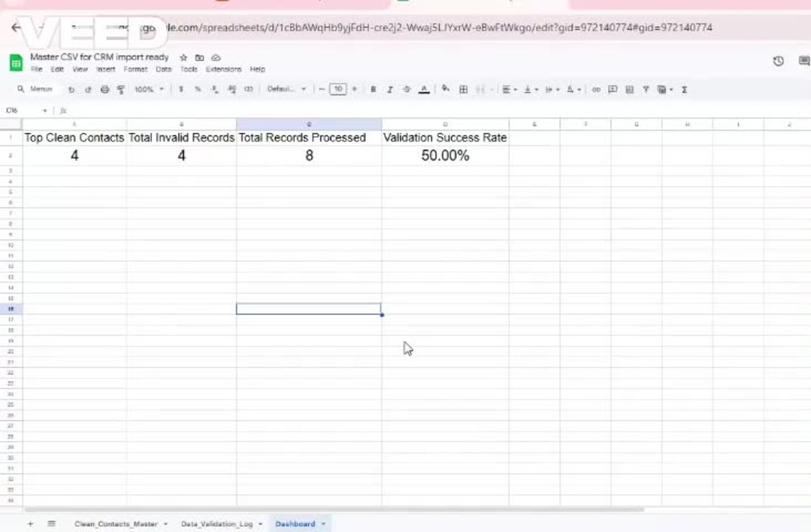This screenshot has width=811, height=532.
Task: Insert a comment
Action: [613, 89]
